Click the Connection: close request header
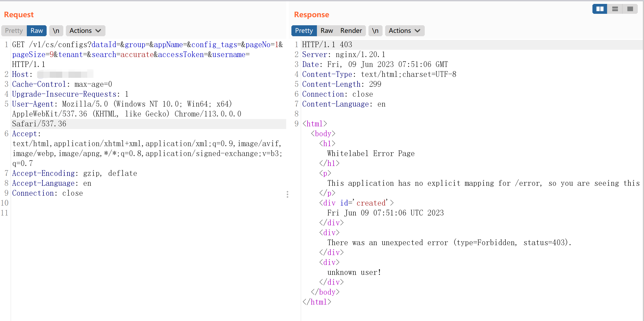644x321 pixels. (47, 193)
